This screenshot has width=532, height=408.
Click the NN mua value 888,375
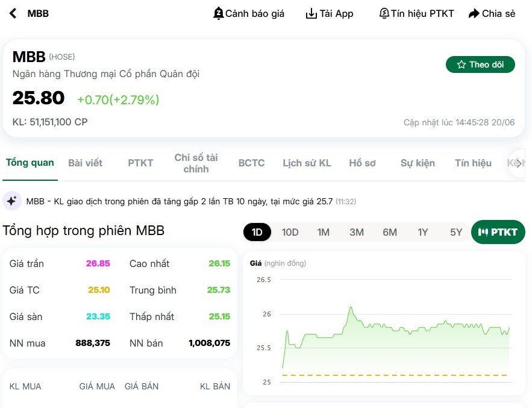pyautogui.click(x=93, y=343)
